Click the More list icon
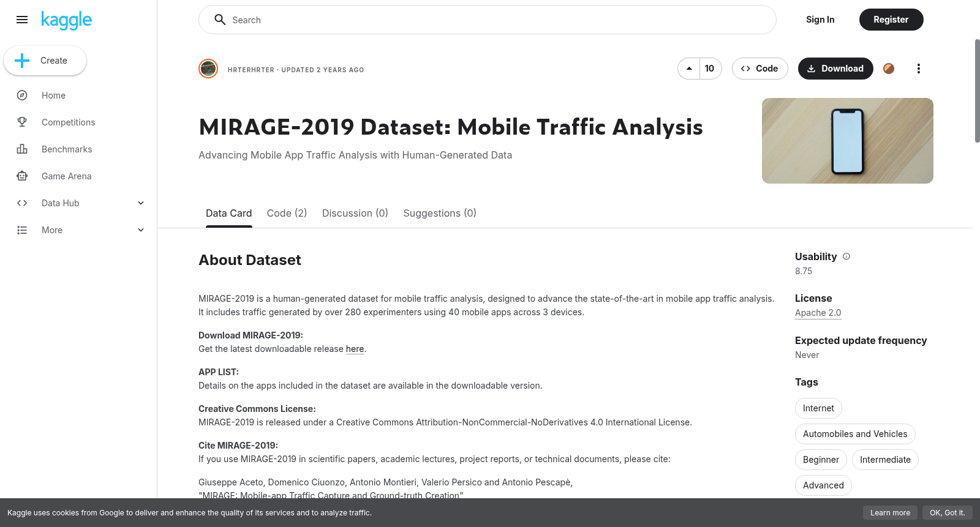 [x=22, y=230]
